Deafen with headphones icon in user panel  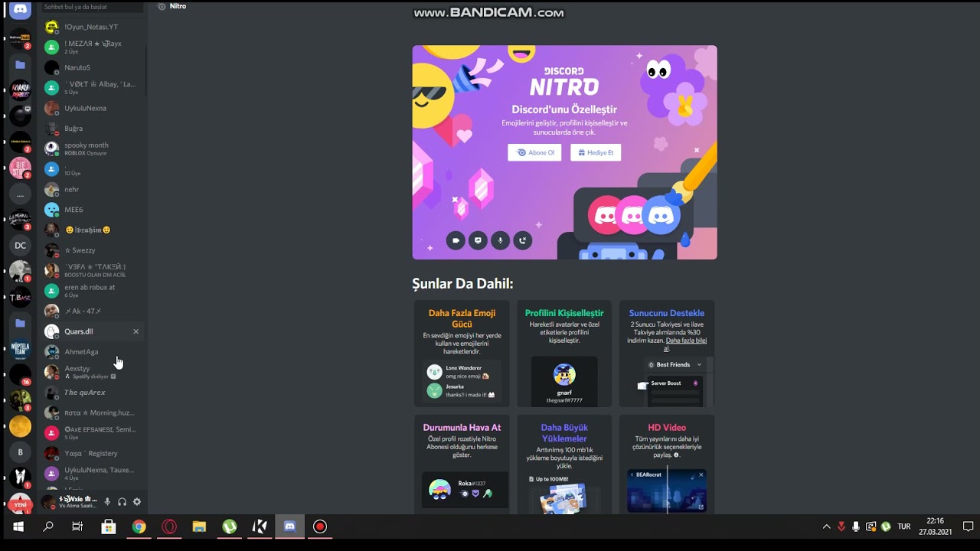(x=122, y=502)
